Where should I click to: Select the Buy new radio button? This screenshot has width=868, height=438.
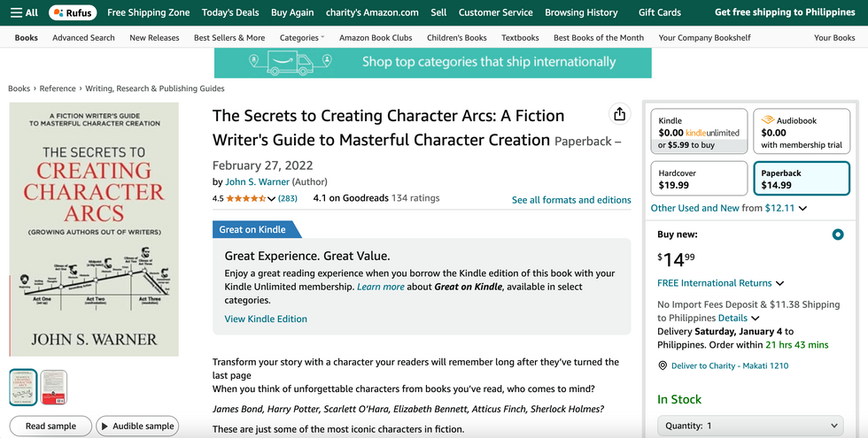click(838, 234)
